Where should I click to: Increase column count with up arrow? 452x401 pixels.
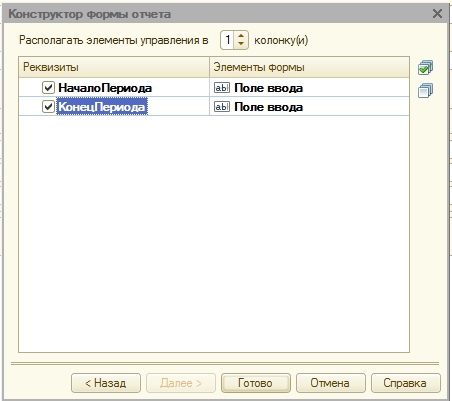[x=241, y=35]
